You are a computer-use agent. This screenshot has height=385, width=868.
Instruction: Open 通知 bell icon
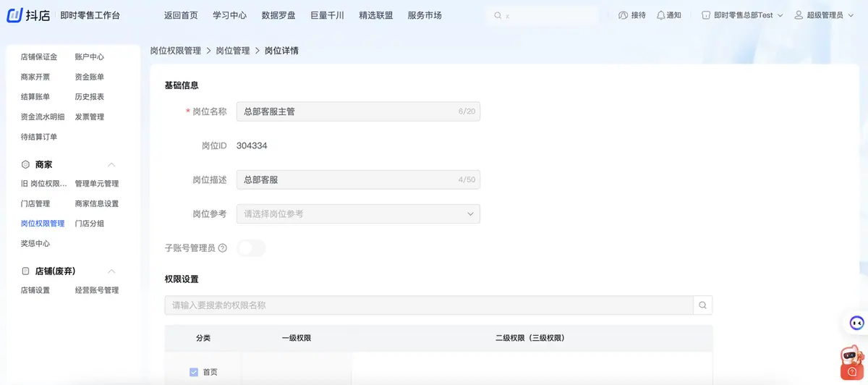[x=660, y=15]
